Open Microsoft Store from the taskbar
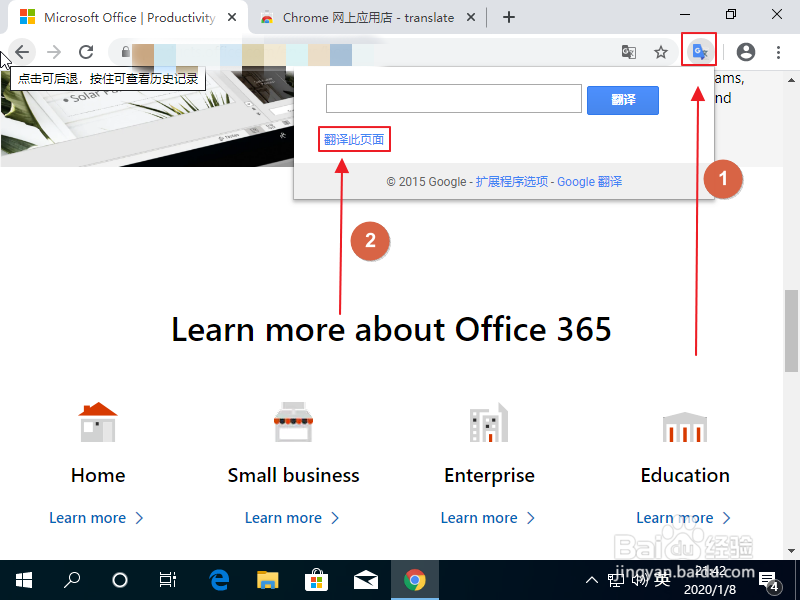This screenshot has height=600, width=800. (x=316, y=580)
